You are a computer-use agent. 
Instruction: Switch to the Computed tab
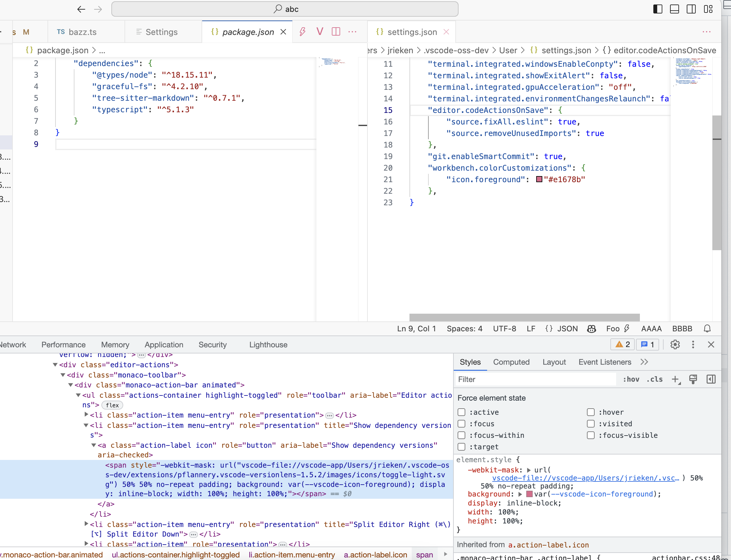pos(511,362)
